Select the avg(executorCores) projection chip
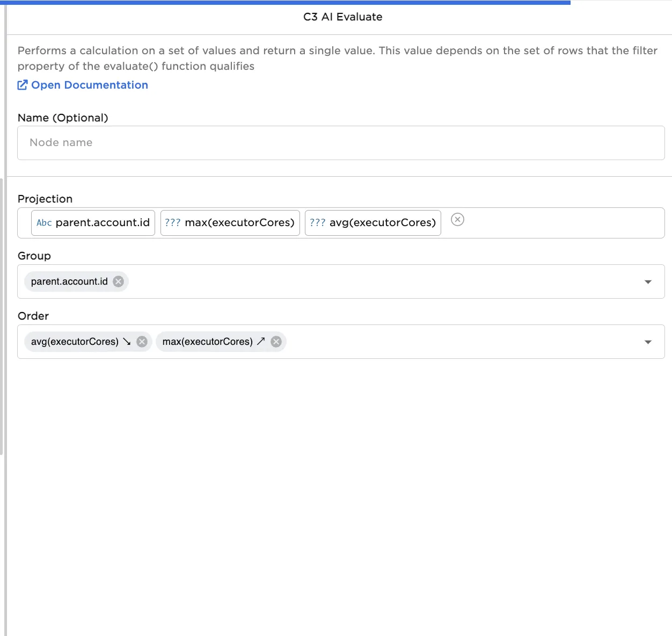This screenshot has width=672, height=636. pos(382,222)
